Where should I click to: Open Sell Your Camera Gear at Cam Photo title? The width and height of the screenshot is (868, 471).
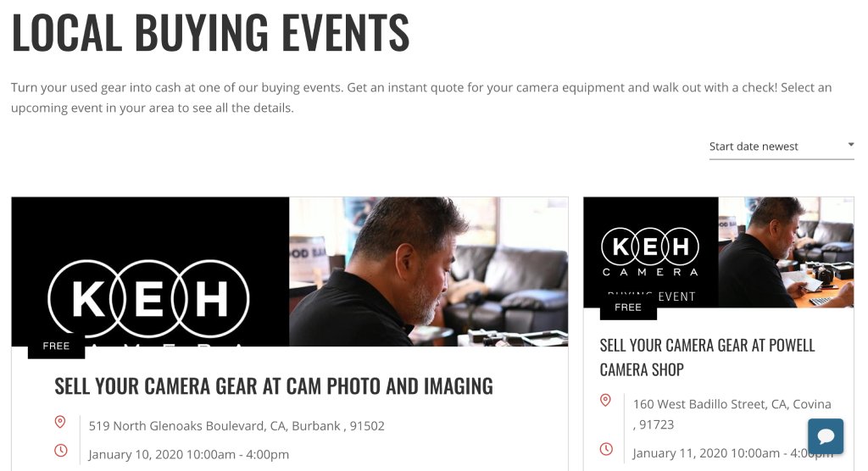(274, 386)
